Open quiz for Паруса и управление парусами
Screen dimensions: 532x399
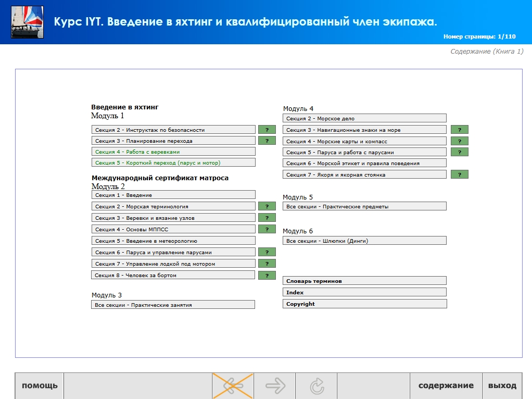(267, 252)
